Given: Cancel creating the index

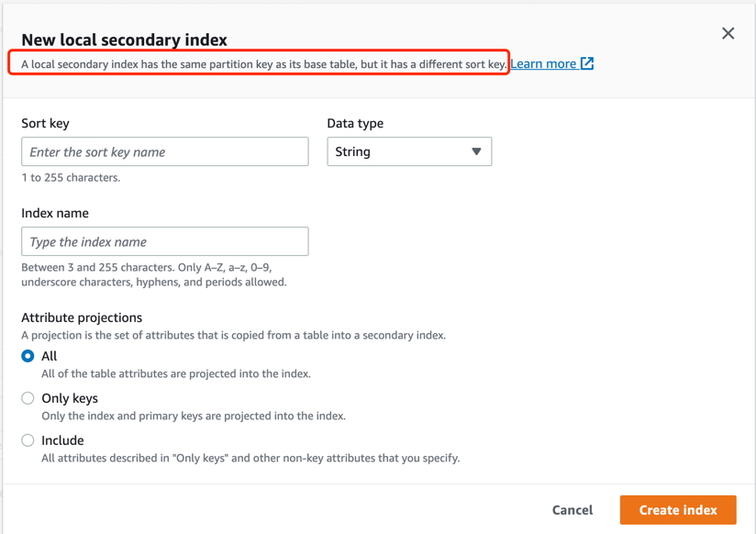Looking at the screenshot, I should (573, 510).
